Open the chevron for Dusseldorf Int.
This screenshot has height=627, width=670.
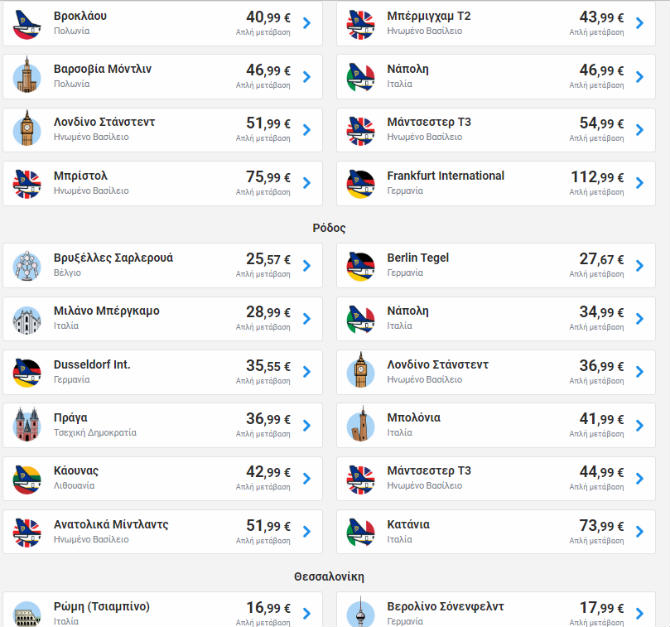(306, 371)
